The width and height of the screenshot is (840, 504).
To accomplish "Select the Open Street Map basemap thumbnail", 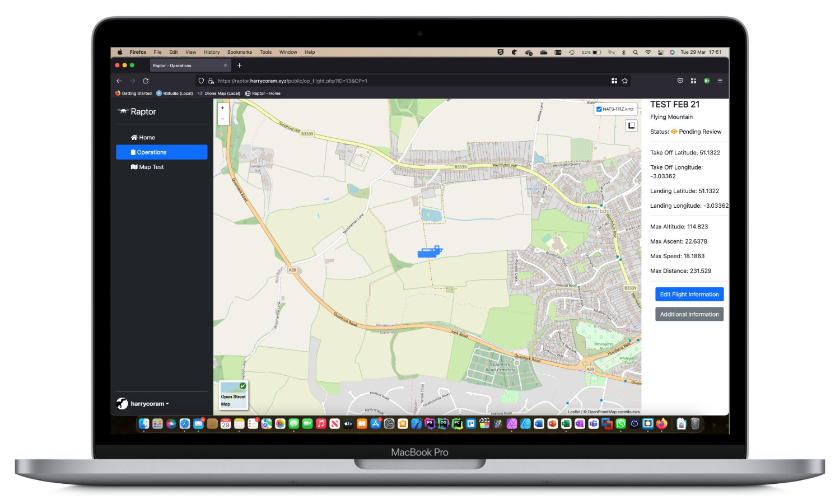I will coord(234,395).
